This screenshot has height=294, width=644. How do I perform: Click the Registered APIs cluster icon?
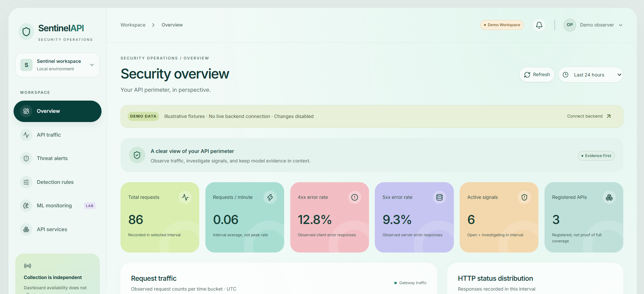pos(609,197)
